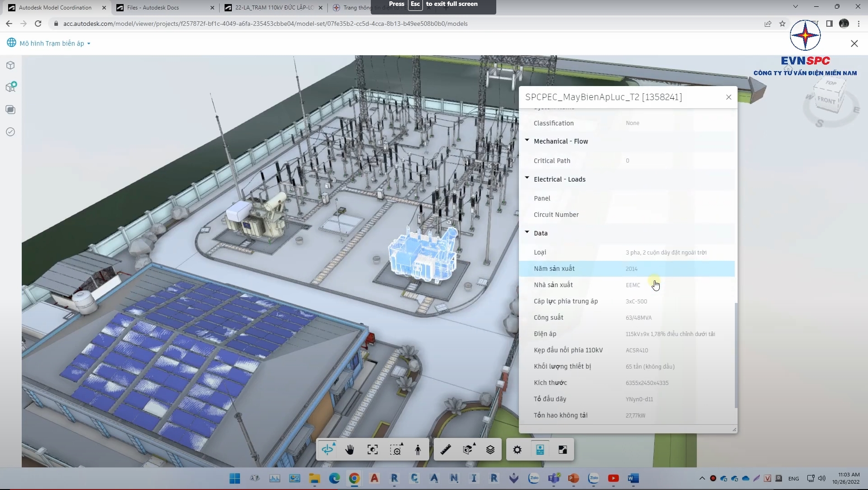The image size is (868, 490).
Task: Open Word from the taskbar
Action: coord(633,478)
